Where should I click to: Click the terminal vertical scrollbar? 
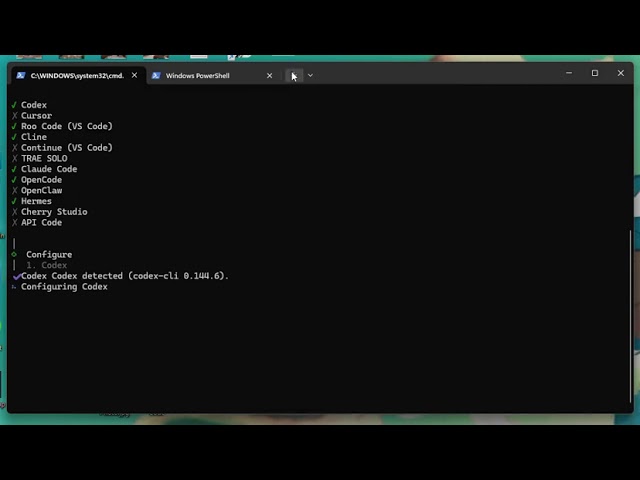tap(631, 316)
